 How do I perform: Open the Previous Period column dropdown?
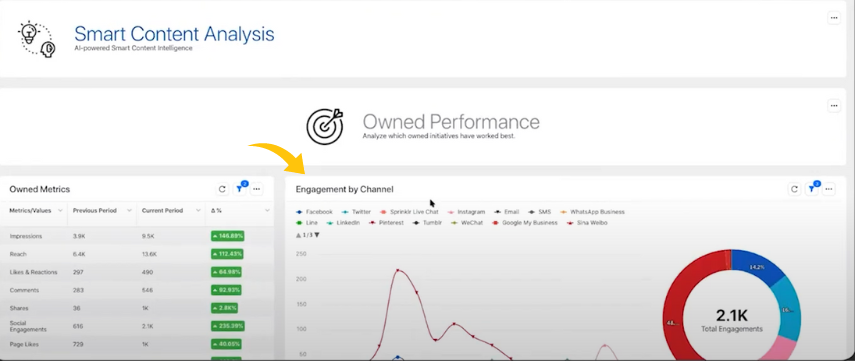tap(129, 210)
